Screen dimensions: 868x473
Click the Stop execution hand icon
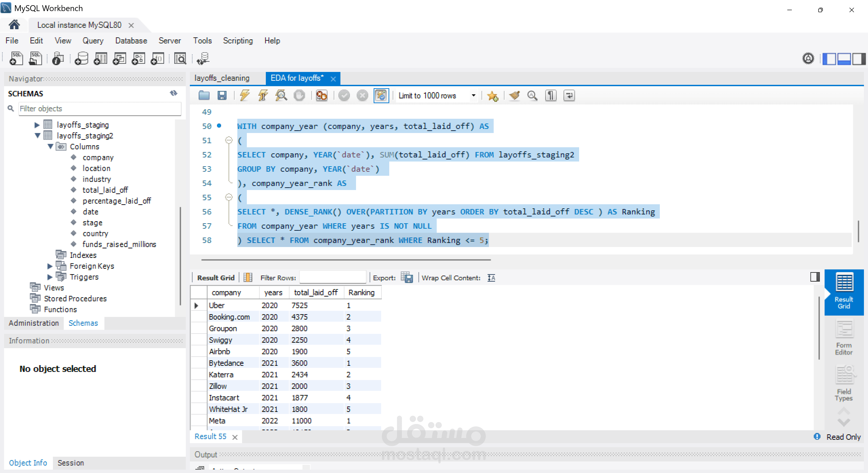pyautogui.click(x=299, y=96)
